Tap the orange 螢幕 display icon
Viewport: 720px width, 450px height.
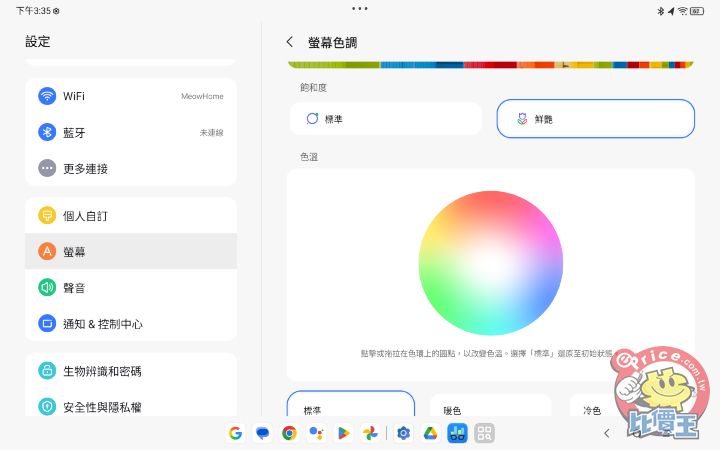(47, 251)
